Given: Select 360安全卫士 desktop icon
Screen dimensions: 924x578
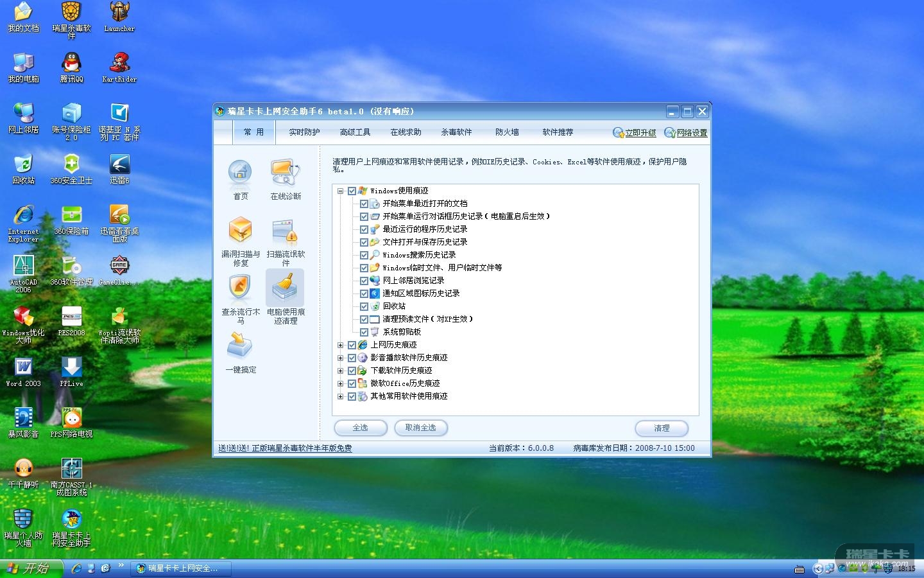Looking at the screenshot, I should point(71,169).
